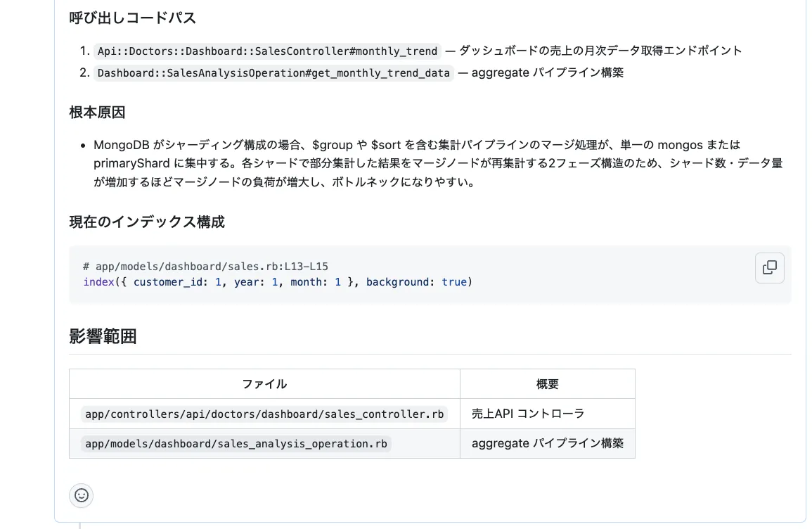This screenshot has width=812, height=529.
Task: Click the ファイル table column header
Action: tap(264, 384)
